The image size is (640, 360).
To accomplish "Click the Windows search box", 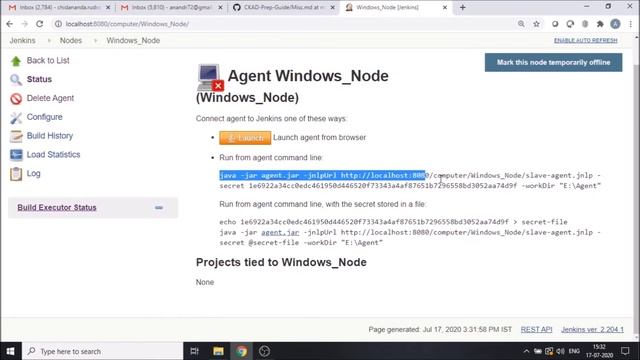I will tap(102, 351).
